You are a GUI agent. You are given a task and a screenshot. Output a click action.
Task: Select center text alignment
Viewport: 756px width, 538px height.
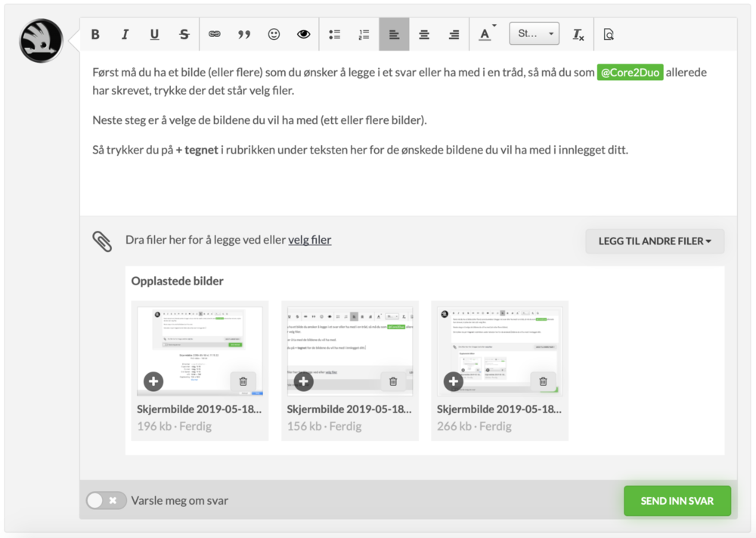(x=424, y=35)
